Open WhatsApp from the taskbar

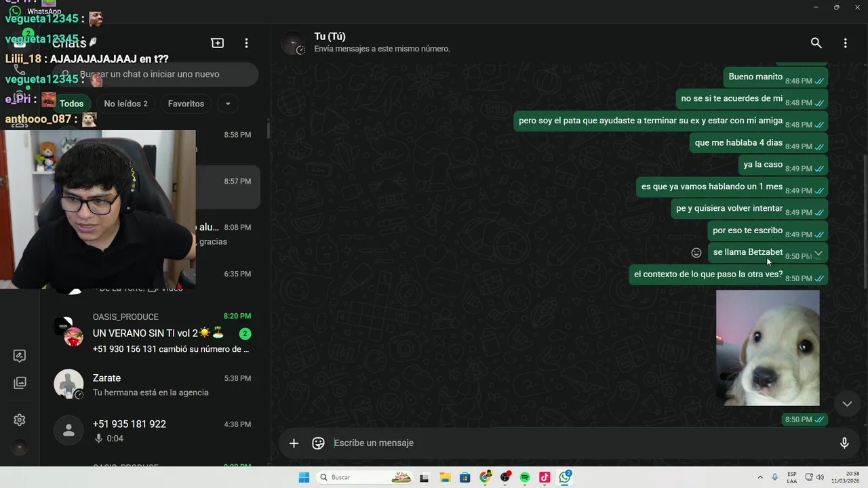coord(565,477)
